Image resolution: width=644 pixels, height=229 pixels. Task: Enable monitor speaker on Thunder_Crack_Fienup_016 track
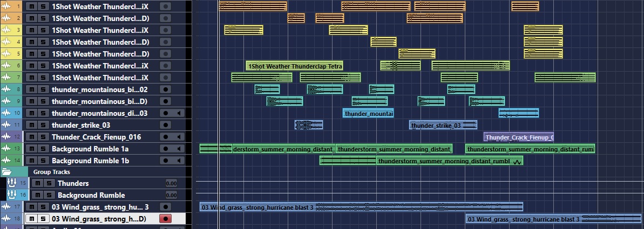[x=180, y=137]
